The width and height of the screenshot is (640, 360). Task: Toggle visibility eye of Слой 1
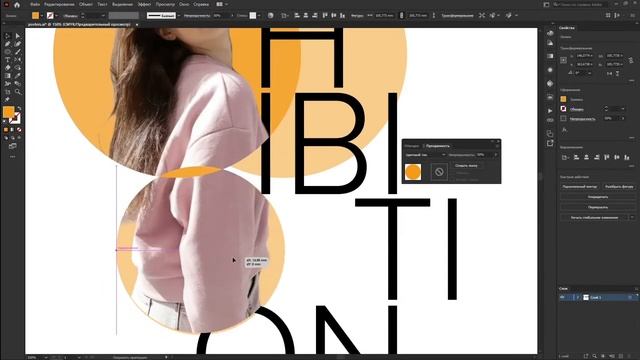pos(563,298)
